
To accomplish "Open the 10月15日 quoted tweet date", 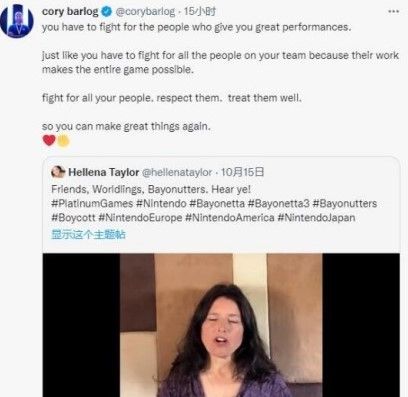I will click(x=242, y=172).
